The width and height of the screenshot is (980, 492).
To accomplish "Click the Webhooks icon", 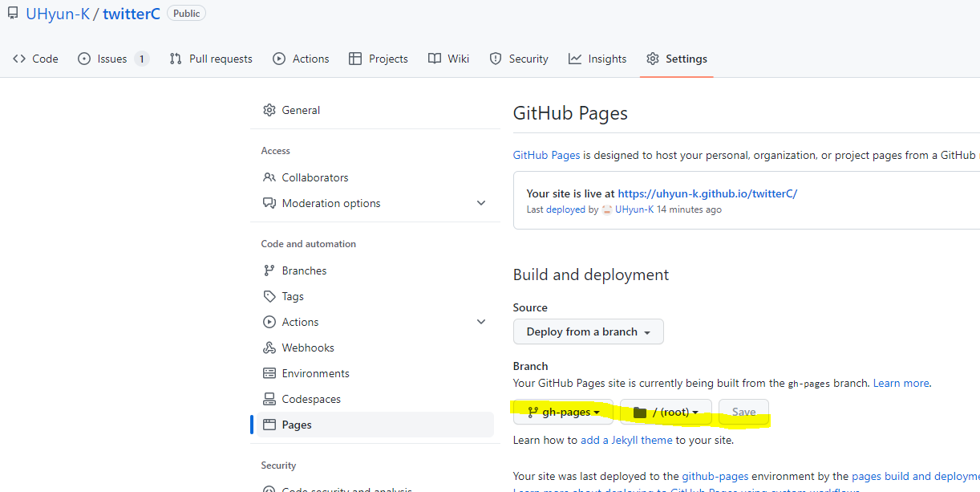I will coord(269,348).
